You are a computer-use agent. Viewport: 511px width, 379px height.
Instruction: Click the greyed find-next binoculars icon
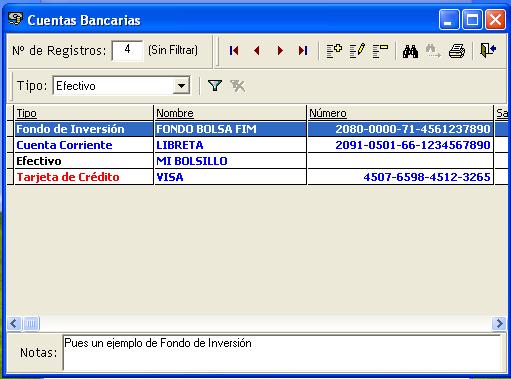[433, 51]
